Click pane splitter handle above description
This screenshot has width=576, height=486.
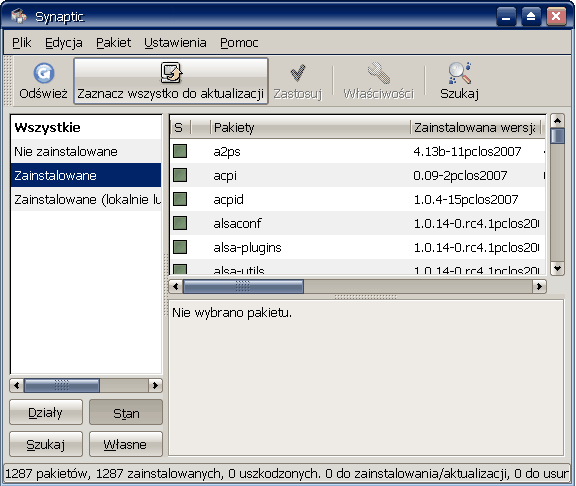(x=366, y=296)
